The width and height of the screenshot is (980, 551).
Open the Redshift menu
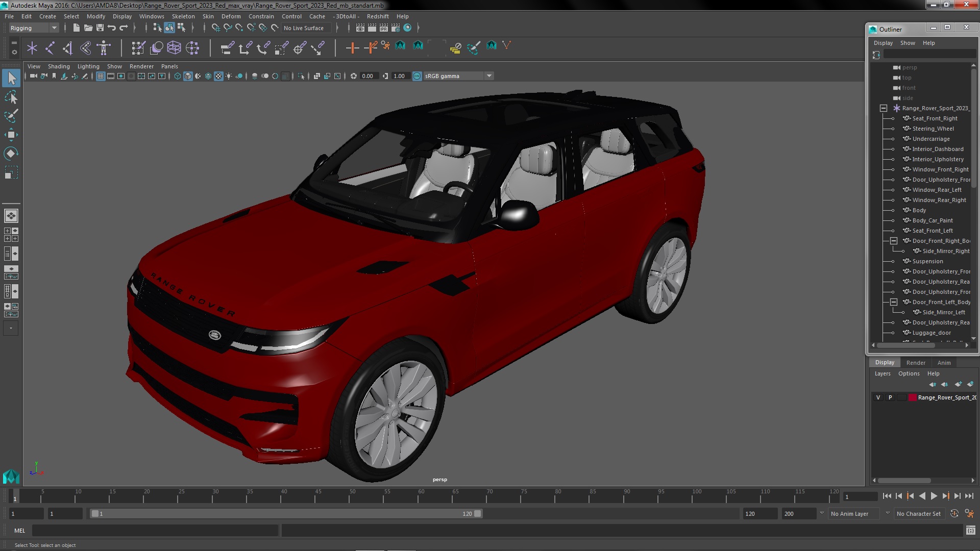[378, 16]
